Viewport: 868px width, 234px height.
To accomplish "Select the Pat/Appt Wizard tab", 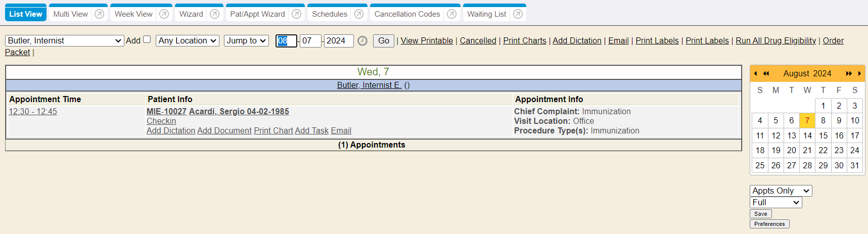I will click(x=257, y=14).
